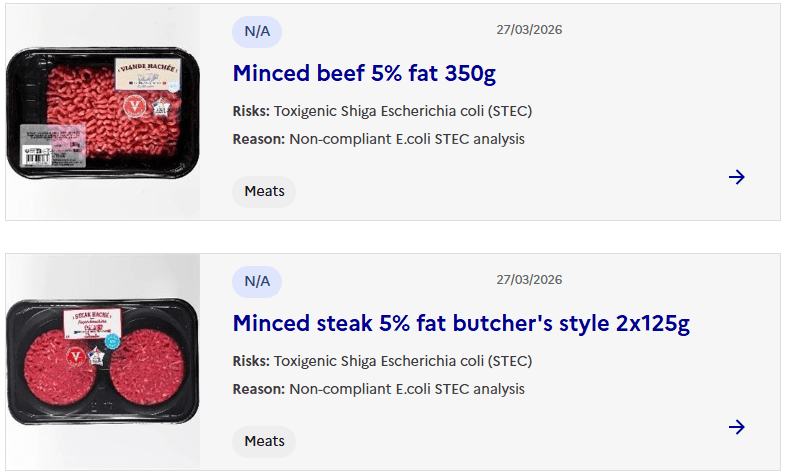The image size is (789, 476).
Task: Click the arrow icon on Minced beef 350g card
Action: point(737,177)
